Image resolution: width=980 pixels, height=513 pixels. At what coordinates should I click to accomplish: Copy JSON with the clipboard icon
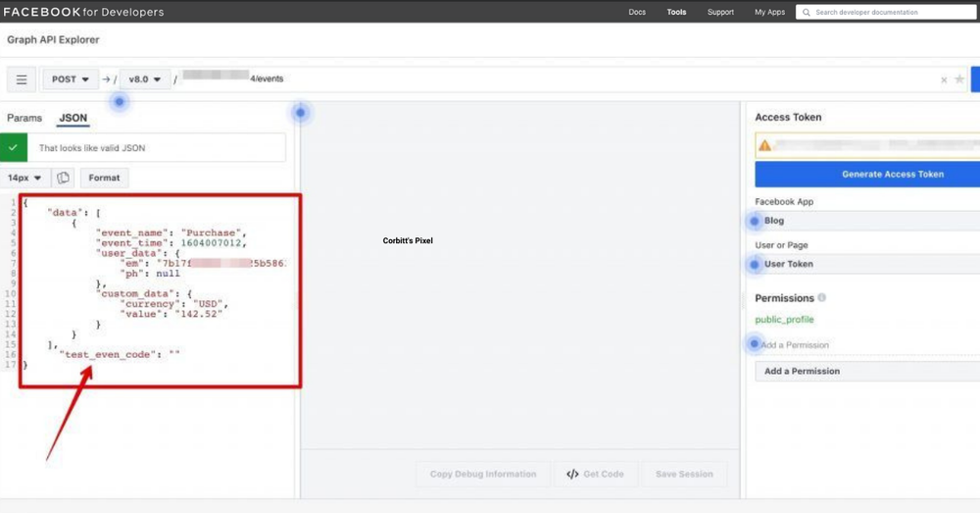tap(63, 178)
